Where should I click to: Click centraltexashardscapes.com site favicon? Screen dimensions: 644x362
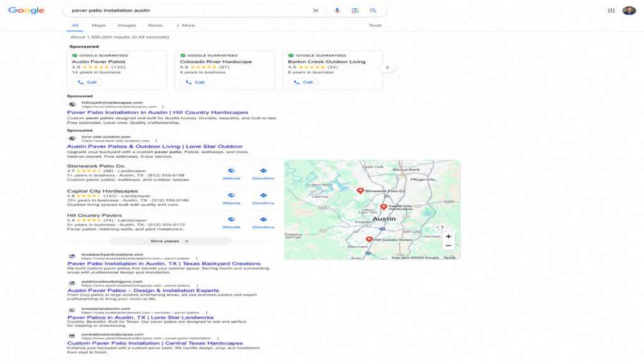tap(72, 336)
